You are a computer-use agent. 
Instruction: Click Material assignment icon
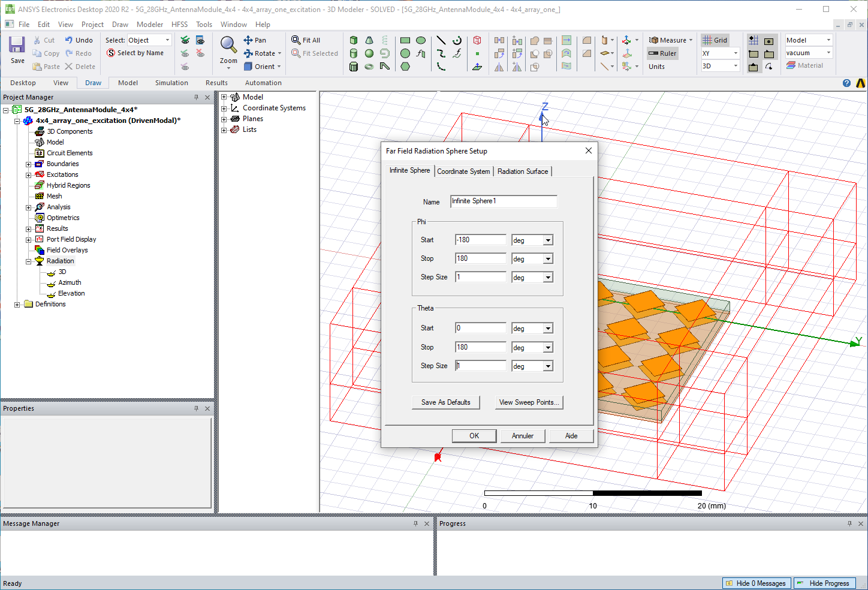(x=804, y=65)
